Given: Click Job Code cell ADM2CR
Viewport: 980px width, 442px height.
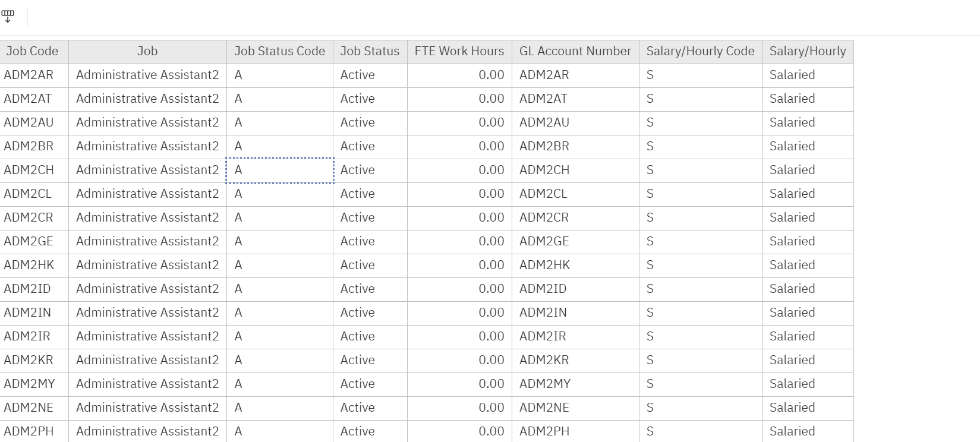Looking at the screenshot, I should [34, 218].
